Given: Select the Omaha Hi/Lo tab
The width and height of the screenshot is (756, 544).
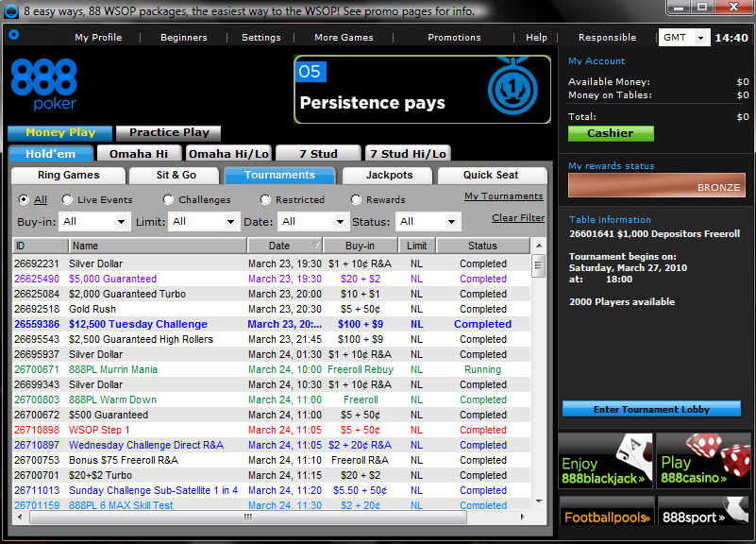Looking at the screenshot, I should (228, 153).
